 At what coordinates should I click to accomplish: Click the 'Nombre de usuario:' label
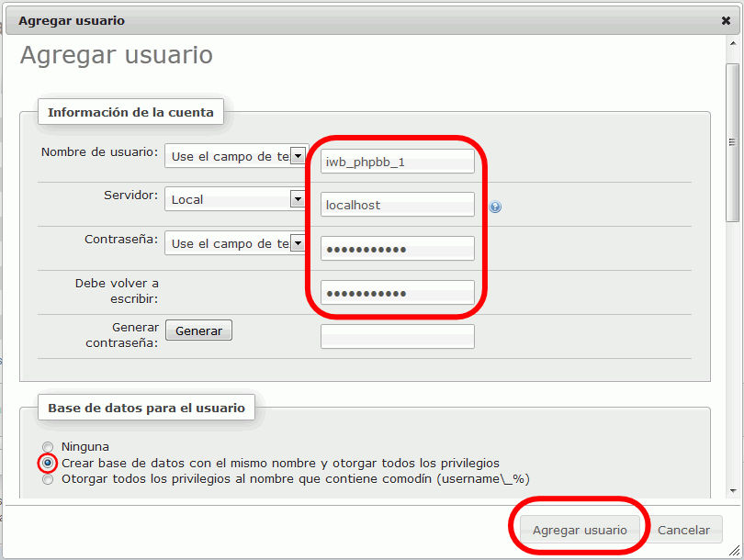(x=99, y=151)
